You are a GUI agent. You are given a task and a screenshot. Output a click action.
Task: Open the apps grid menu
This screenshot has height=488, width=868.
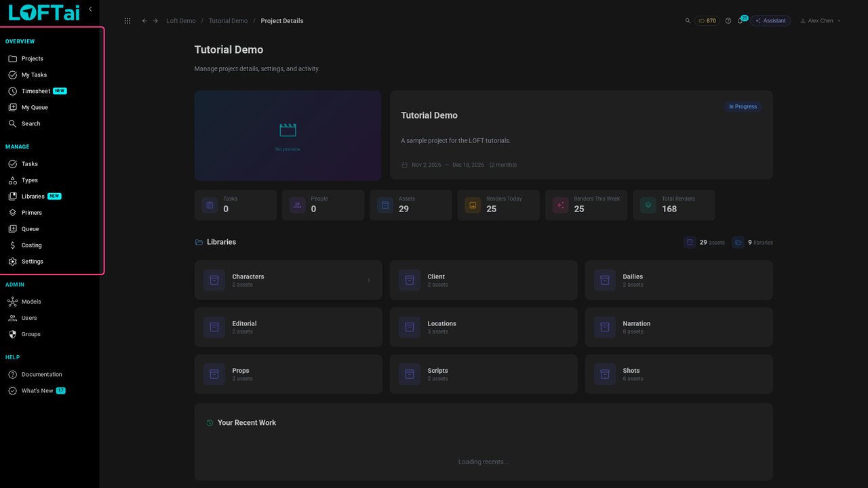(x=127, y=21)
